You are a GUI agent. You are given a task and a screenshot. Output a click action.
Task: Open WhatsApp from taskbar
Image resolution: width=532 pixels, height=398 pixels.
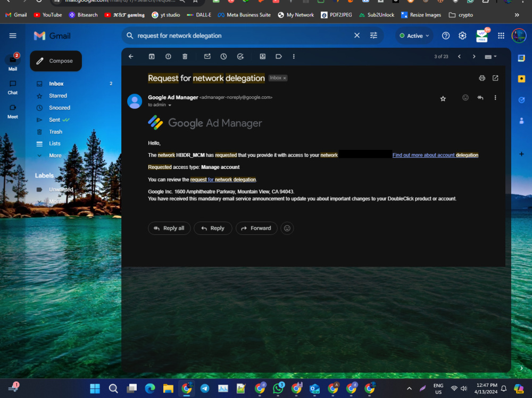[278, 388]
